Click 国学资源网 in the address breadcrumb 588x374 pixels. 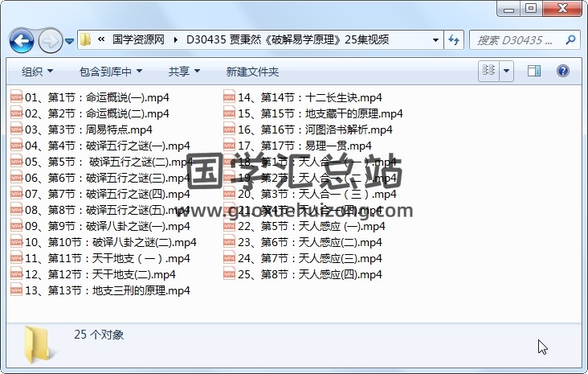[137, 39]
